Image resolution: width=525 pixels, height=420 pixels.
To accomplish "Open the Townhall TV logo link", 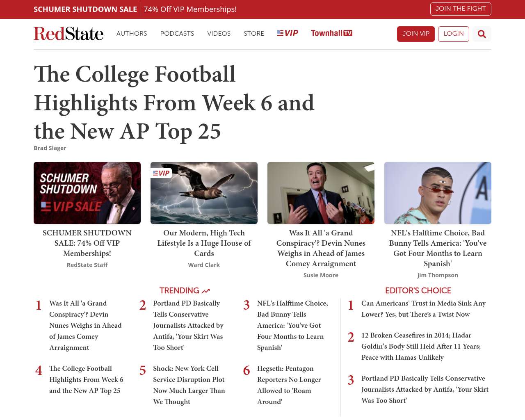I will (331, 33).
